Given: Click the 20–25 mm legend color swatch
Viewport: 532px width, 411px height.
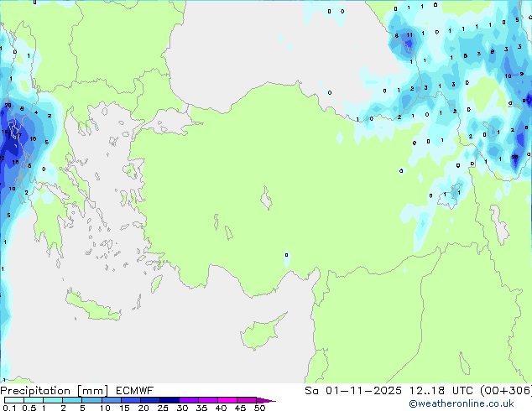Looking at the screenshot, I should [149, 400].
